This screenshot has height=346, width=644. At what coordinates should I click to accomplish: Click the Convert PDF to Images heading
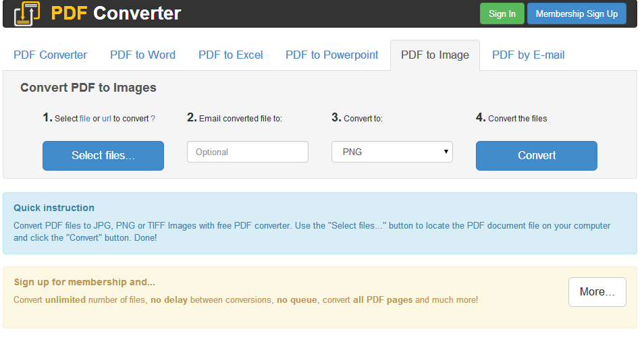pyautogui.click(x=88, y=88)
